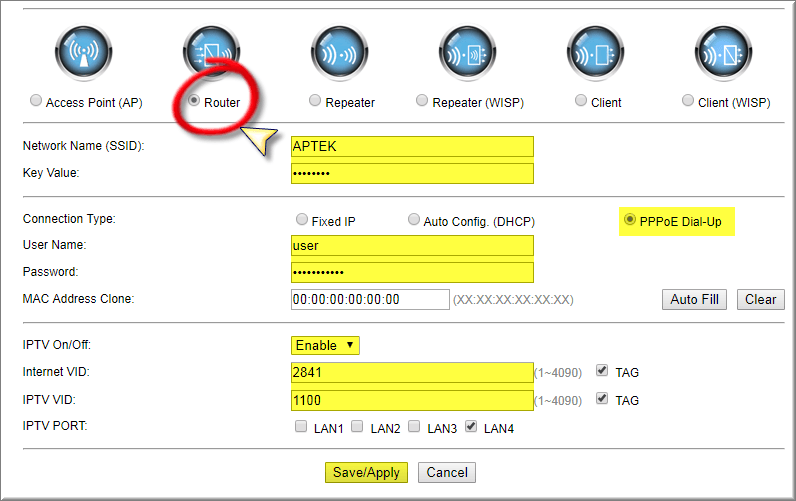Choose Auto Config. (DHCP) connection type

pos(414,220)
